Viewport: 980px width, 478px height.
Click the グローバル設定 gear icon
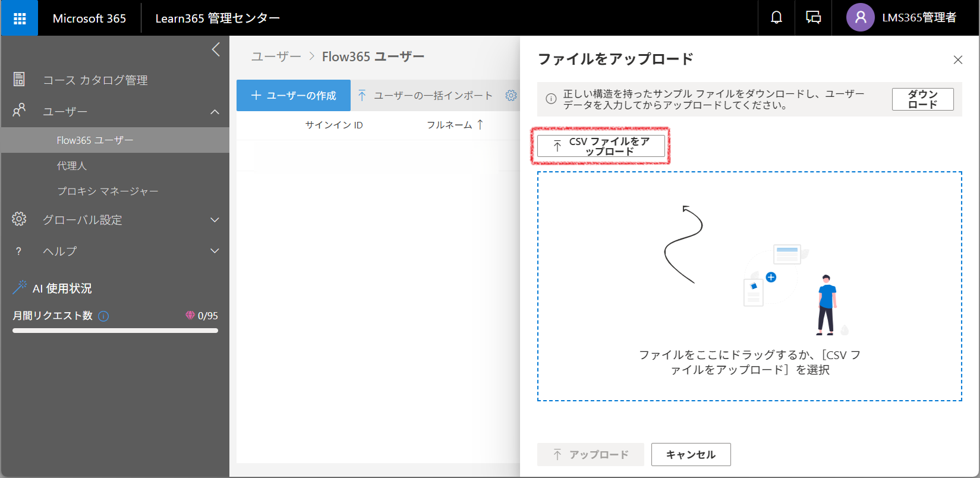click(19, 219)
